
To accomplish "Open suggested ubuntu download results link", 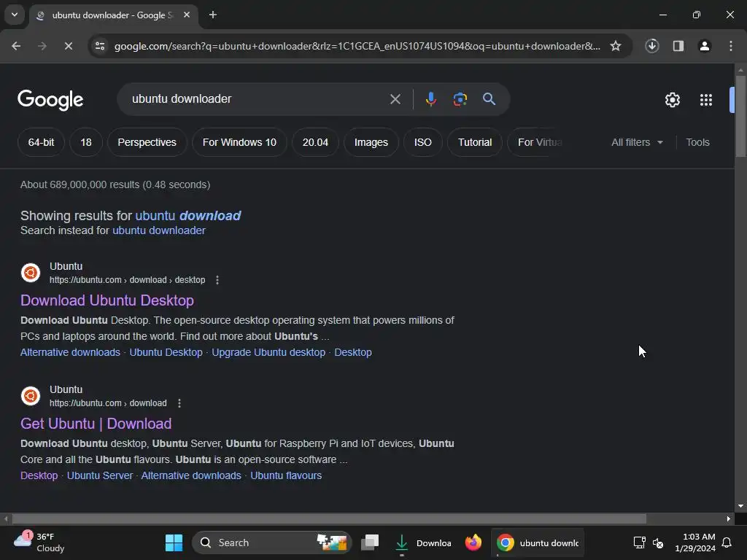I will (x=188, y=216).
